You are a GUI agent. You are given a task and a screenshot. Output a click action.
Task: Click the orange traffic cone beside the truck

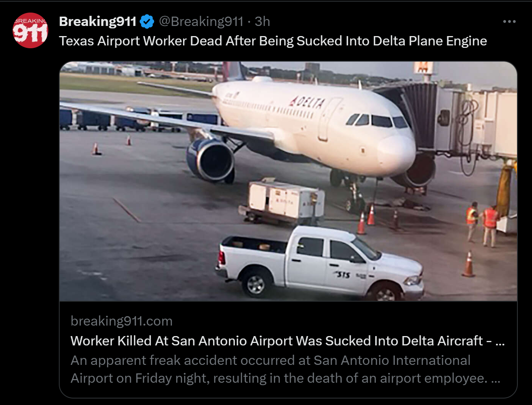[469, 264]
